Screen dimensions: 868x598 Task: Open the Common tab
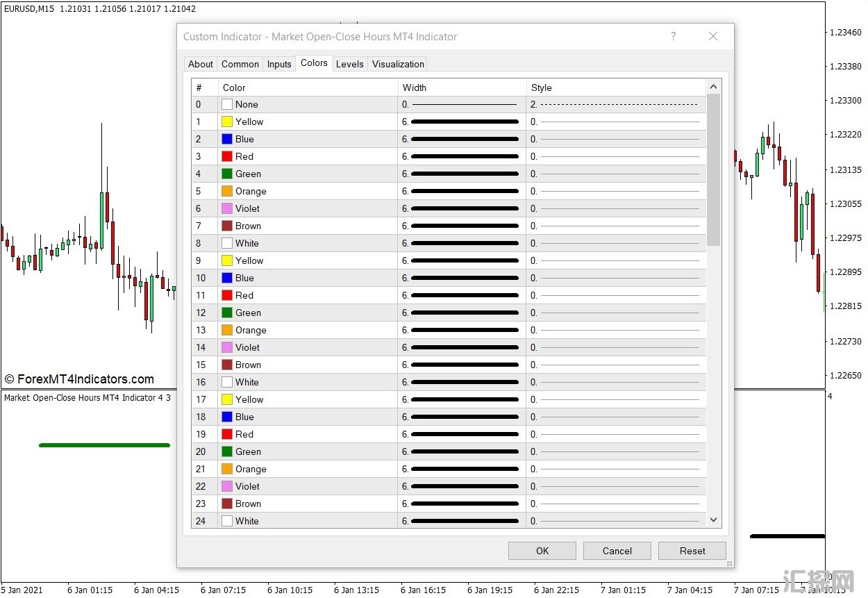pyautogui.click(x=240, y=64)
